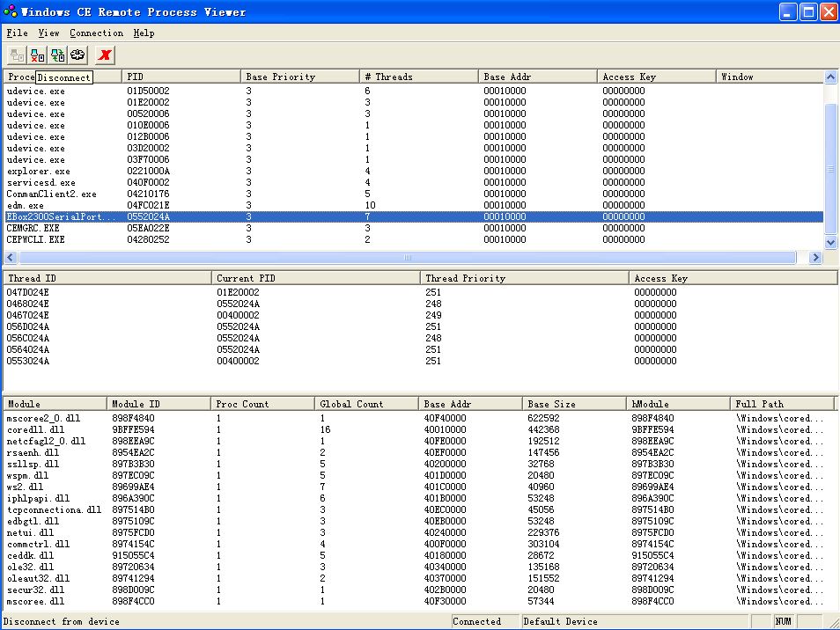Image resolution: width=840 pixels, height=630 pixels.
Task: Click the Disconnect from device toolbar icon
Action: 38,55
